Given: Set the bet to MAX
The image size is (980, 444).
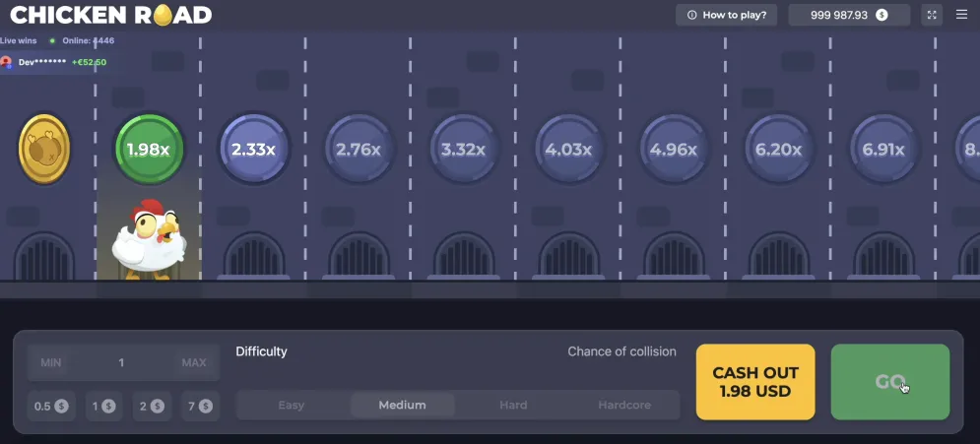Looking at the screenshot, I should [x=194, y=363].
